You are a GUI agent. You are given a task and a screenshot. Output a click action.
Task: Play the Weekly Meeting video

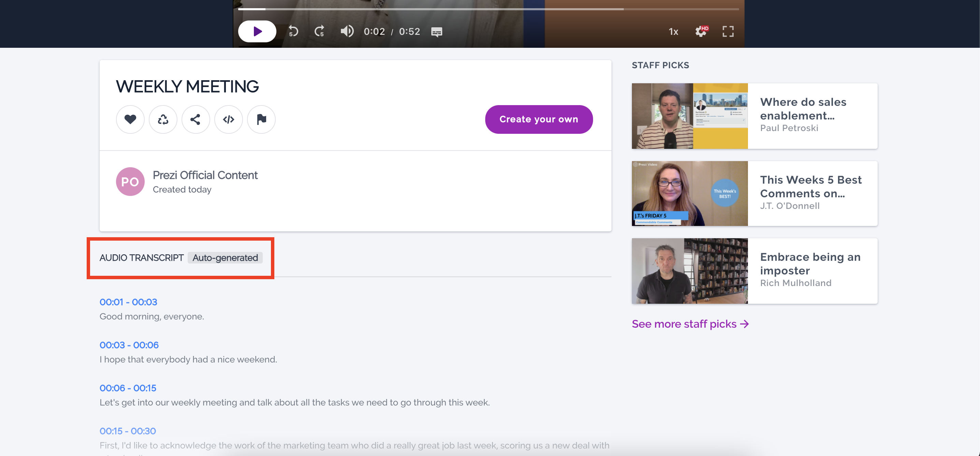[257, 31]
